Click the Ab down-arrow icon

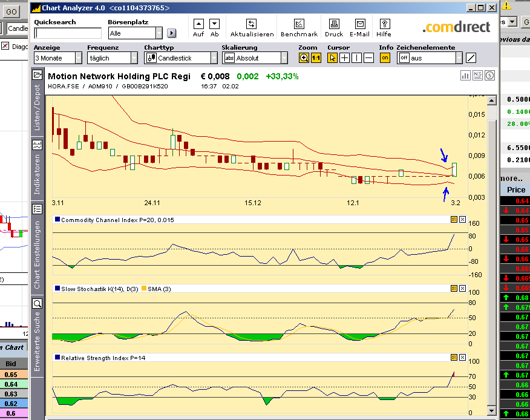point(214,24)
